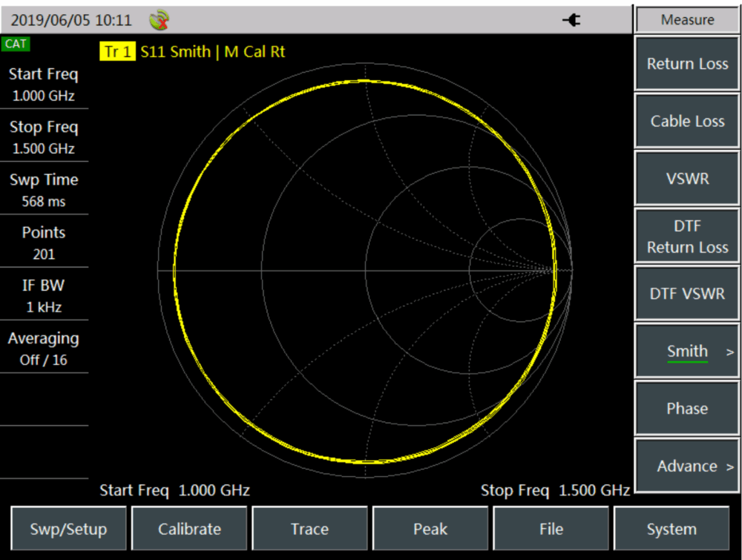Expand the Advance submenu

(x=687, y=467)
